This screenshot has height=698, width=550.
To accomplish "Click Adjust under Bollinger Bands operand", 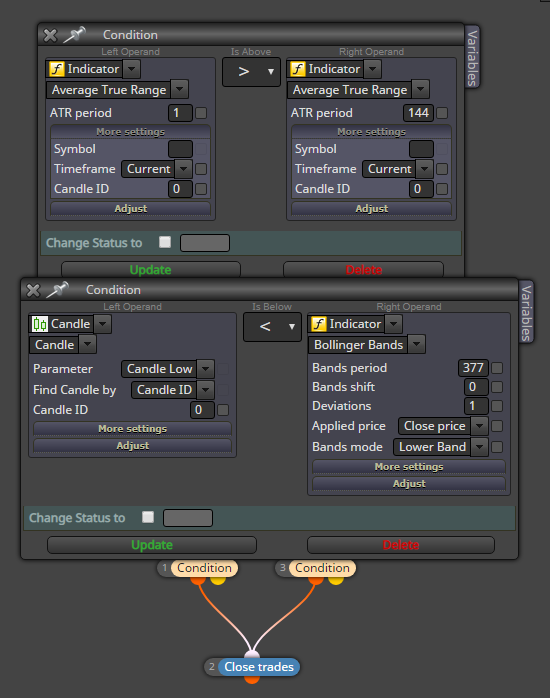I will [409, 483].
